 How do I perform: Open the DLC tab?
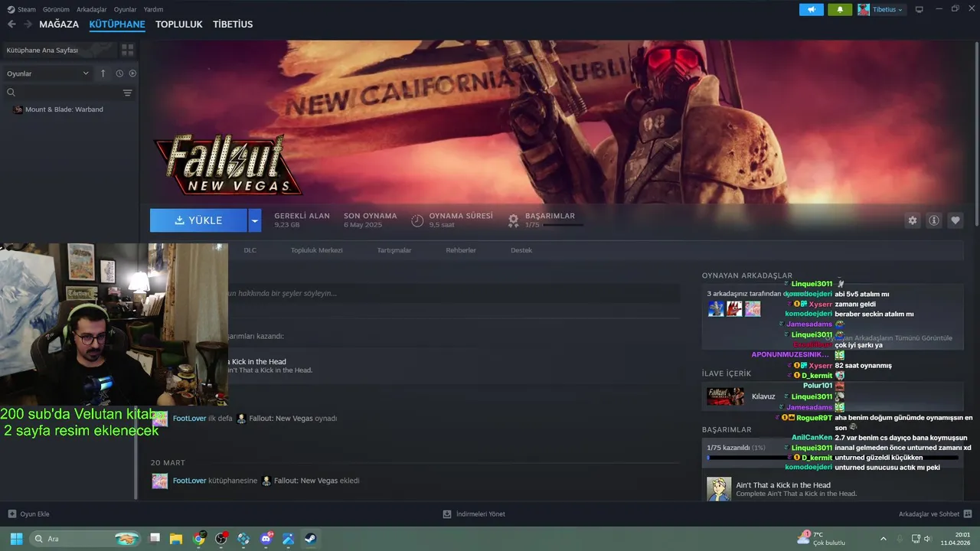[250, 250]
